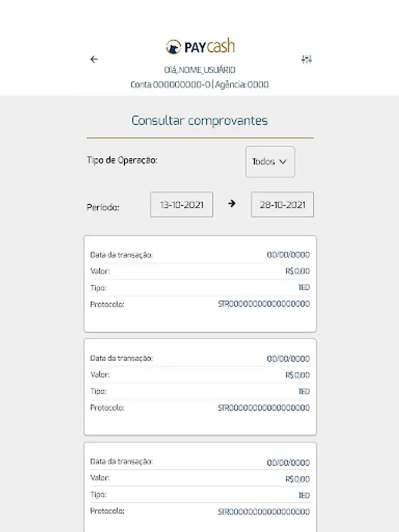Open the start date field 13-10-2021
The width and height of the screenshot is (399, 532).
pos(181,205)
